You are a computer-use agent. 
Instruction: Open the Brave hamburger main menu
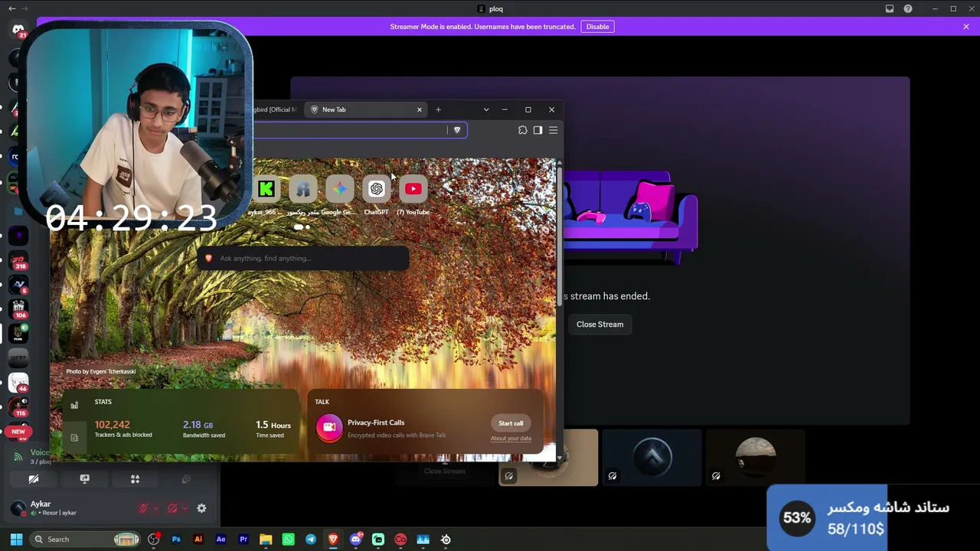(553, 130)
